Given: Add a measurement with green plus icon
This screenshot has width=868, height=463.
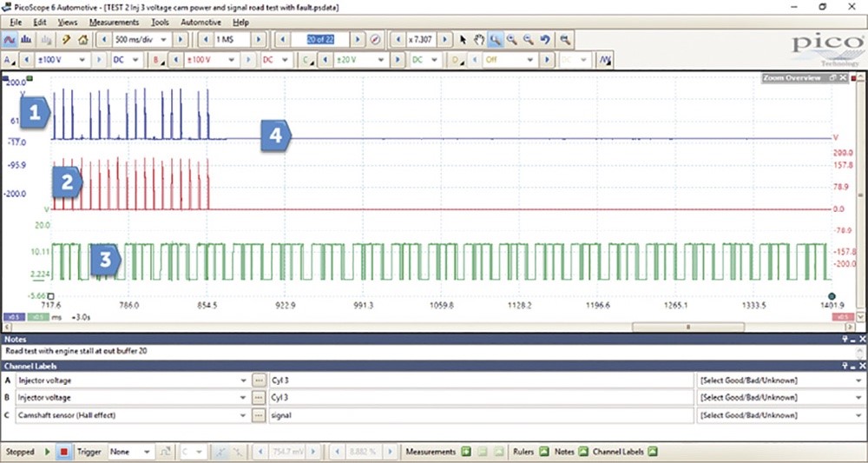Looking at the screenshot, I should tap(465, 452).
